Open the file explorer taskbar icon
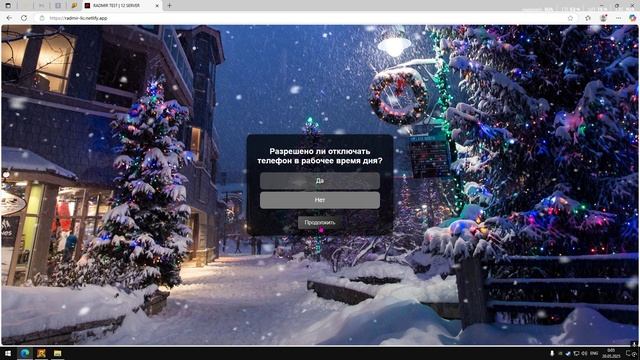The image size is (640, 360). point(58,353)
